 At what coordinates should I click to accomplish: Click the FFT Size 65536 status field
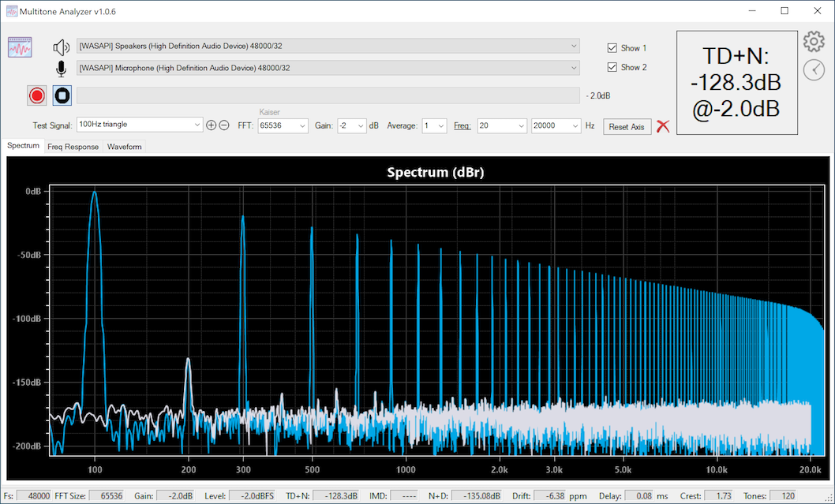click(x=107, y=495)
